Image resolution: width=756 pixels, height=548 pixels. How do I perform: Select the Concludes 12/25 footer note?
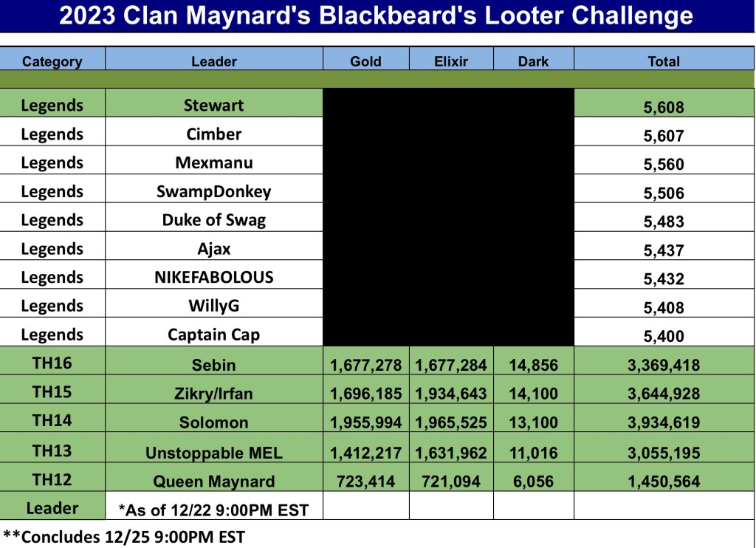(x=124, y=537)
